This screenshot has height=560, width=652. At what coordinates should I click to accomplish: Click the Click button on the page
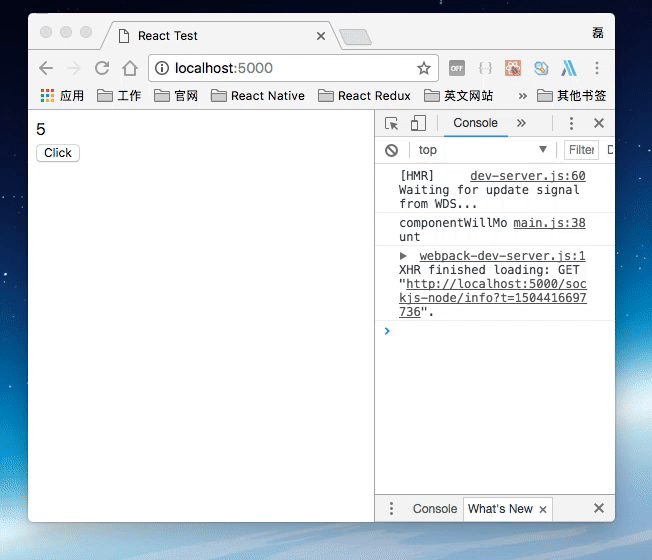click(58, 153)
